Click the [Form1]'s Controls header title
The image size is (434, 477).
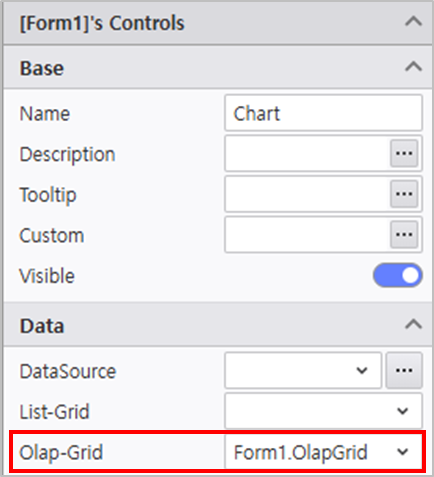click(102, 23)
